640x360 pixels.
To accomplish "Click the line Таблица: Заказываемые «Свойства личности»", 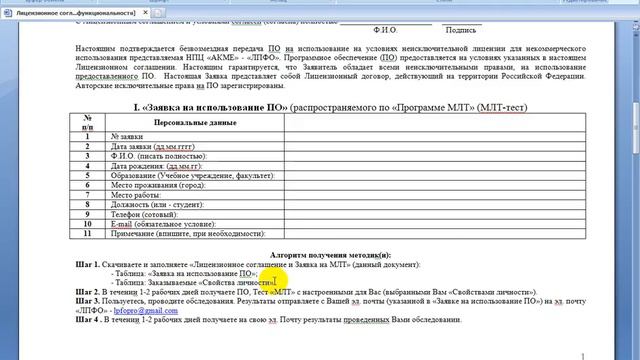I will point(194,282).
